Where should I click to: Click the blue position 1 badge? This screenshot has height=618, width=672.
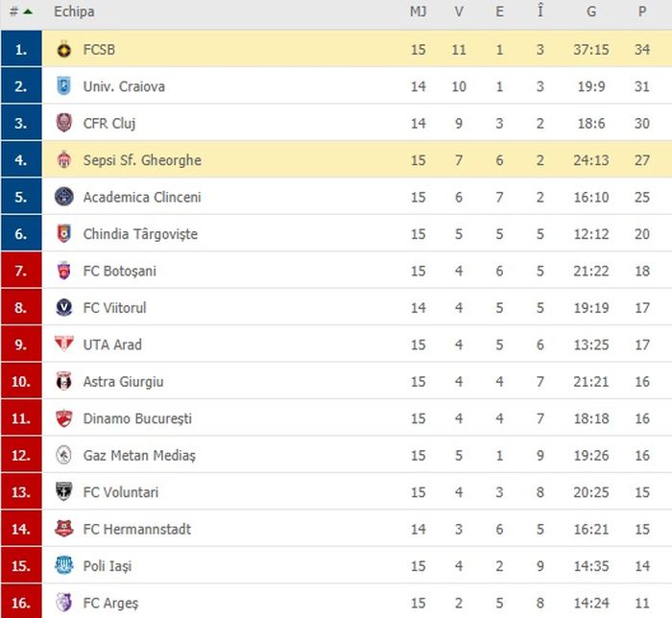21,49
